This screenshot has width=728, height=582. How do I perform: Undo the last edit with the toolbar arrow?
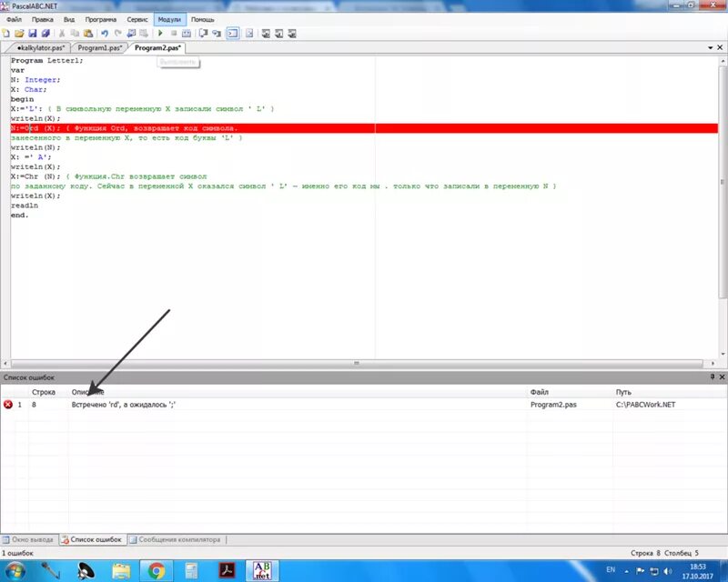pyautogui.click(x=105, y=34)
